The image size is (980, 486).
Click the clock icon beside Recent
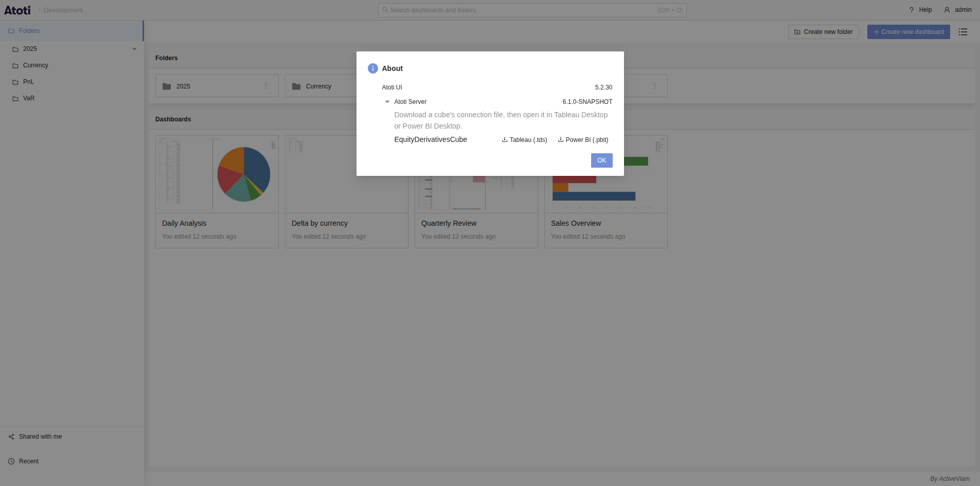[x=11, y=461]
